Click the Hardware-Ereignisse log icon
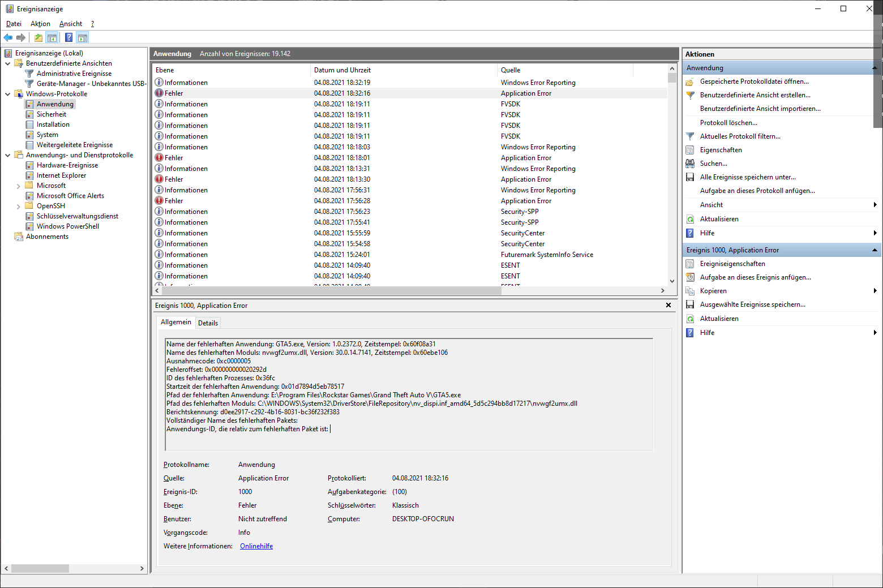The image size is (883, 588). coord(29,165)
